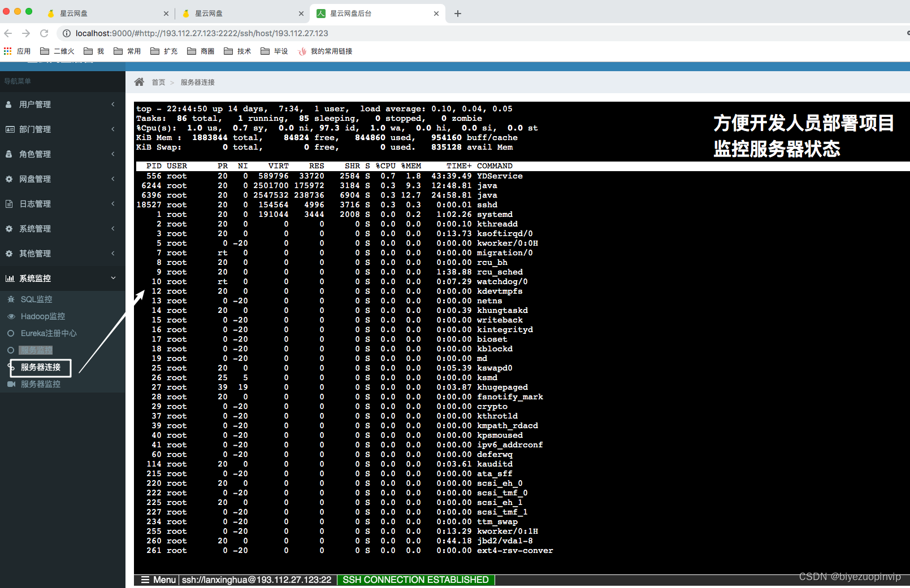Image resolution: width=910 pixels, height=588 pixels.
Task: Open a new browser tab
Action: pos(458,14)
